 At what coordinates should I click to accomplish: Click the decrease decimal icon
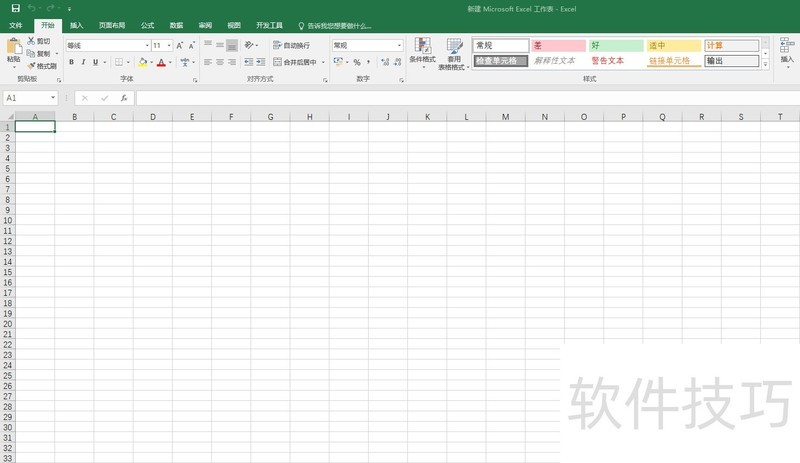point(397,62)
